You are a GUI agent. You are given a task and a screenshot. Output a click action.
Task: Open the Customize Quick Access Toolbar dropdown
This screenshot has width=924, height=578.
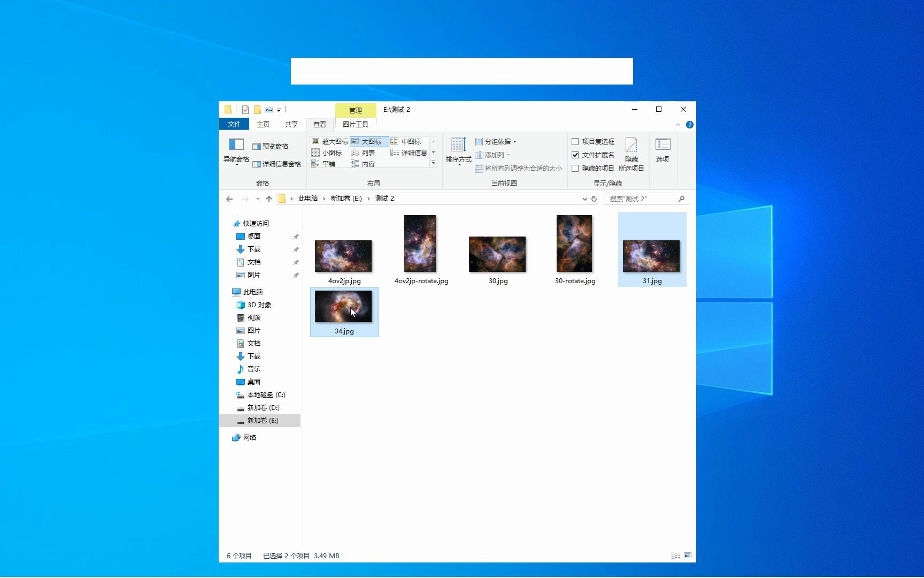pyautogui.click(x=279, y=110)
